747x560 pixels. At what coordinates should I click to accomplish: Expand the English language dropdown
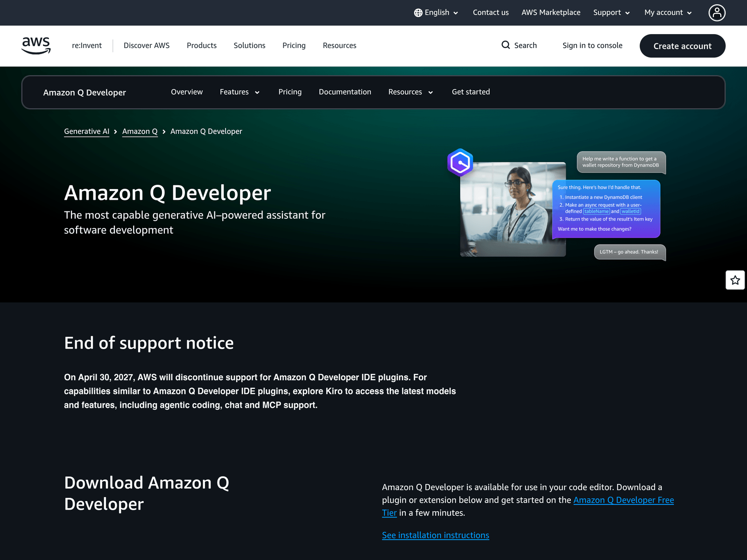click(436, 13)
